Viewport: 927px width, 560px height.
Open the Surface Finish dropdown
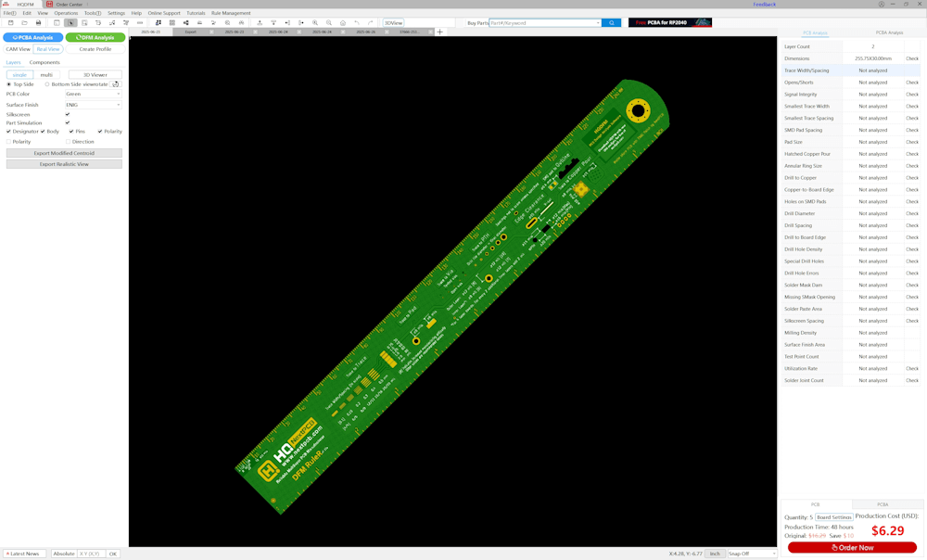click(93, 105)
